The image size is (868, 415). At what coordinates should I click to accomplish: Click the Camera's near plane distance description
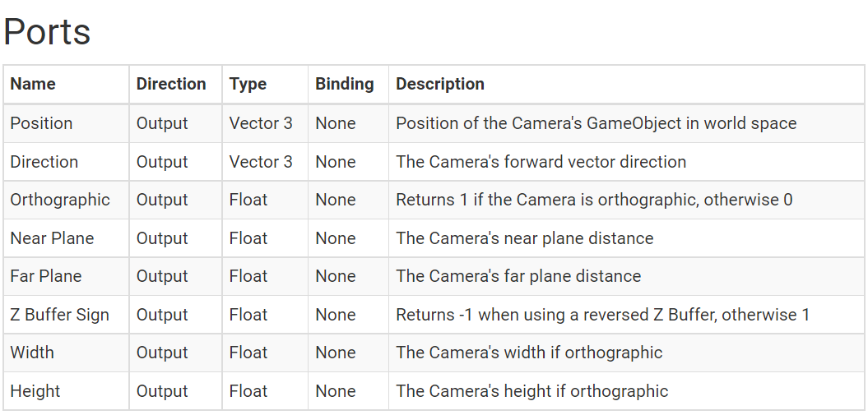click(525, 238)
